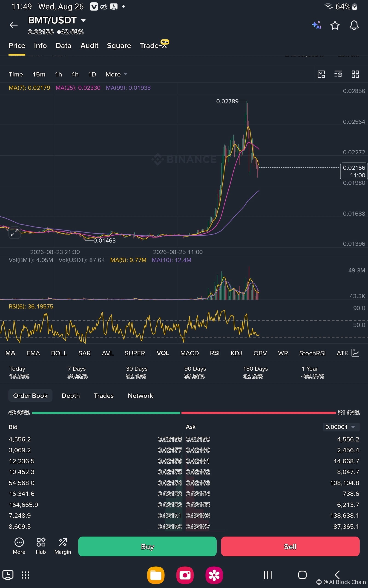Image resolution: width=368 pixels, height=588 pixels.
Task: Tap the taskbar screen-history icon
Action: pos(8,575)
